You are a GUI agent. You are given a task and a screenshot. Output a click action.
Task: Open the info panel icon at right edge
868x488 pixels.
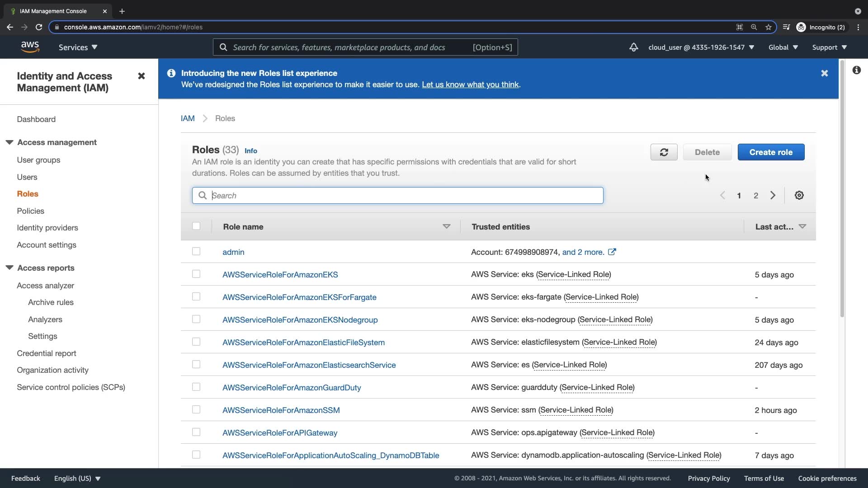(x=856, y=70)
